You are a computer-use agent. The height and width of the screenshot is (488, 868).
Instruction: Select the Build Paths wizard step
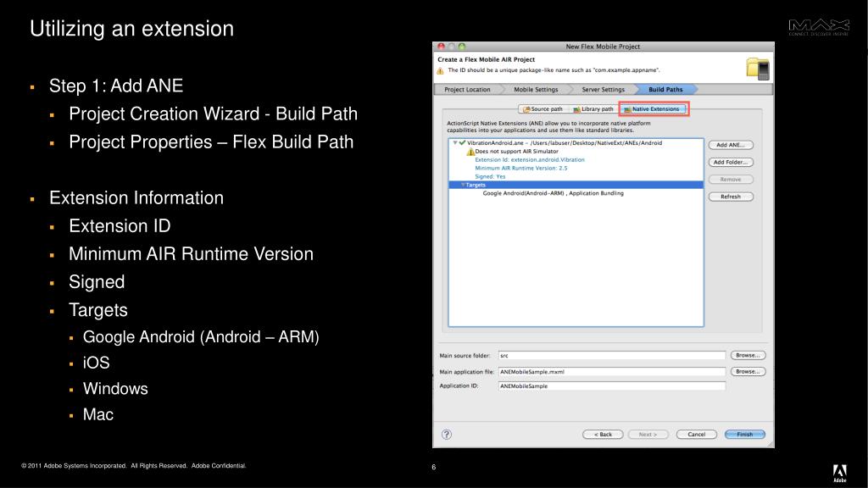pos(665,90)
